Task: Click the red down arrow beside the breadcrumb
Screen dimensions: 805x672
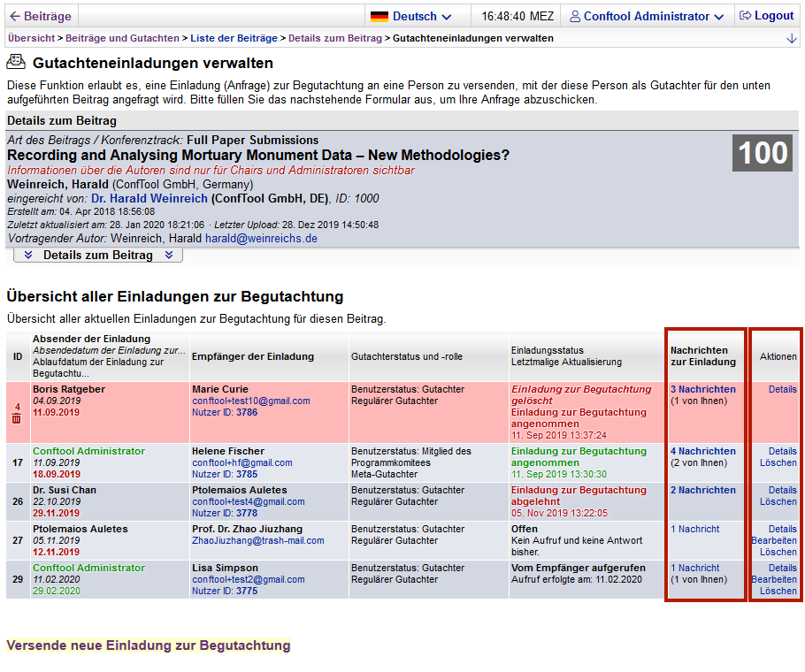Action: point(791,39)
